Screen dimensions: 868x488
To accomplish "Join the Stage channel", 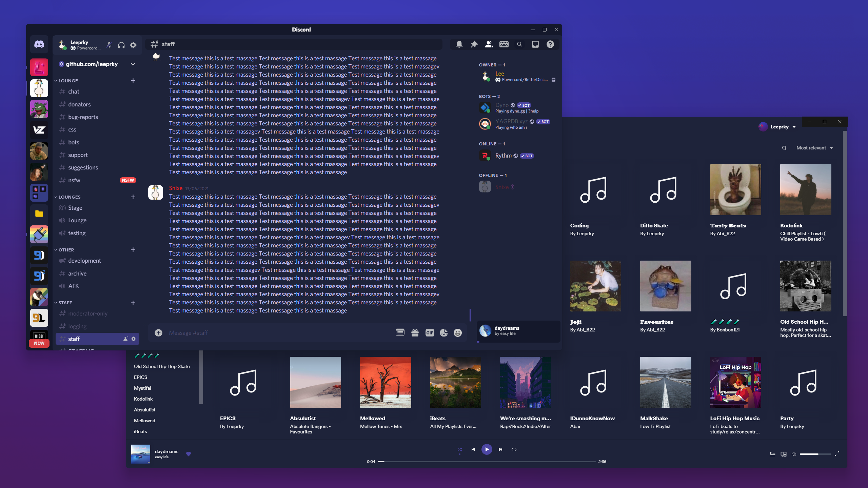I will [97, 208].
